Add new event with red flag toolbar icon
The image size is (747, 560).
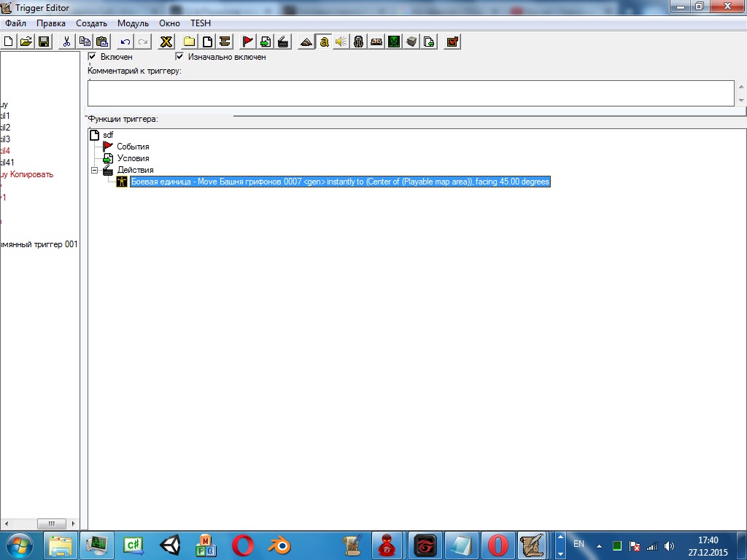pyautogui.click(x=248, y=42)
